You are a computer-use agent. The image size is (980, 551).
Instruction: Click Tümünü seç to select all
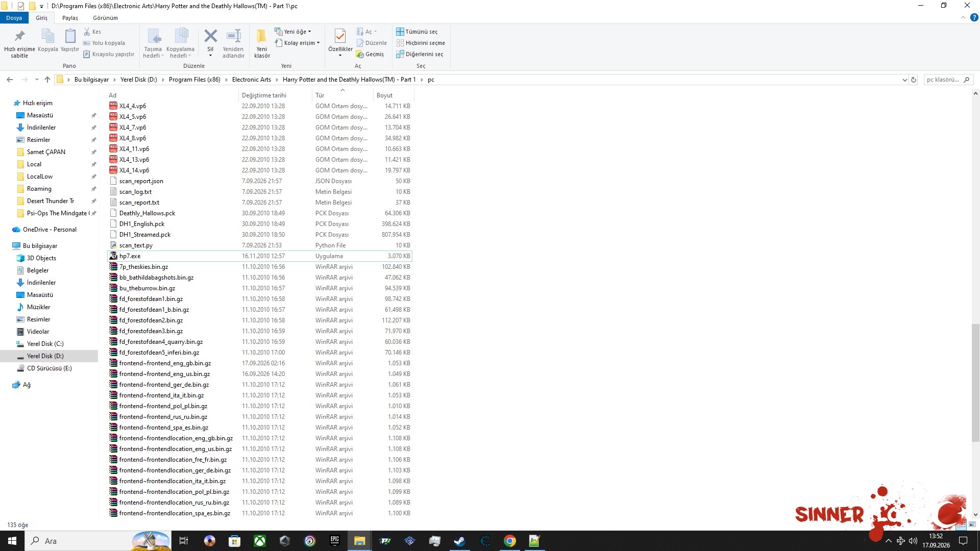417,32
